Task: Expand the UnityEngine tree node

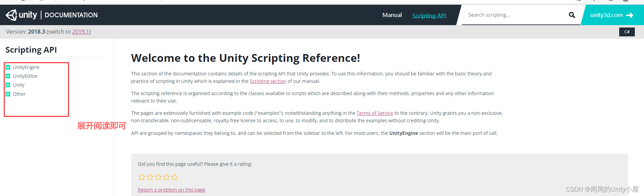Action: (x=8, y=67)
